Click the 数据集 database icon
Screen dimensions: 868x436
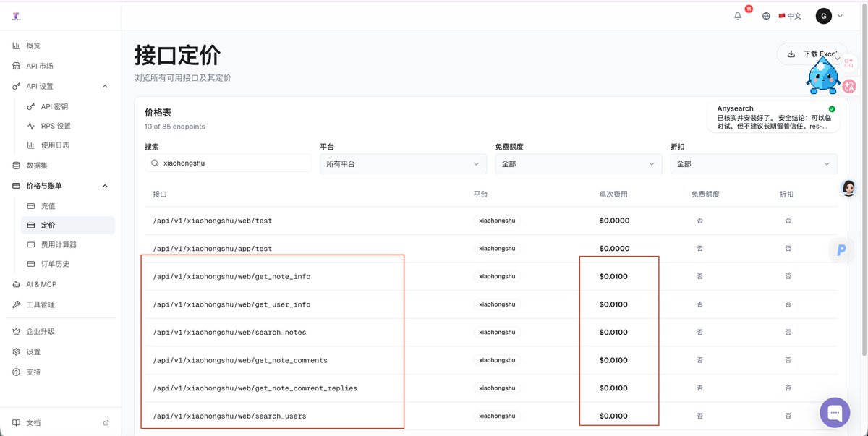click(x=16, y=166)
